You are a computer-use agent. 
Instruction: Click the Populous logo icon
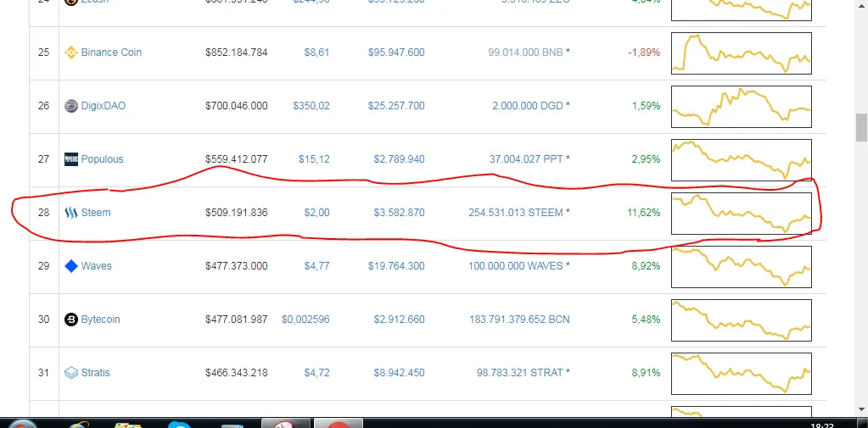71,159
